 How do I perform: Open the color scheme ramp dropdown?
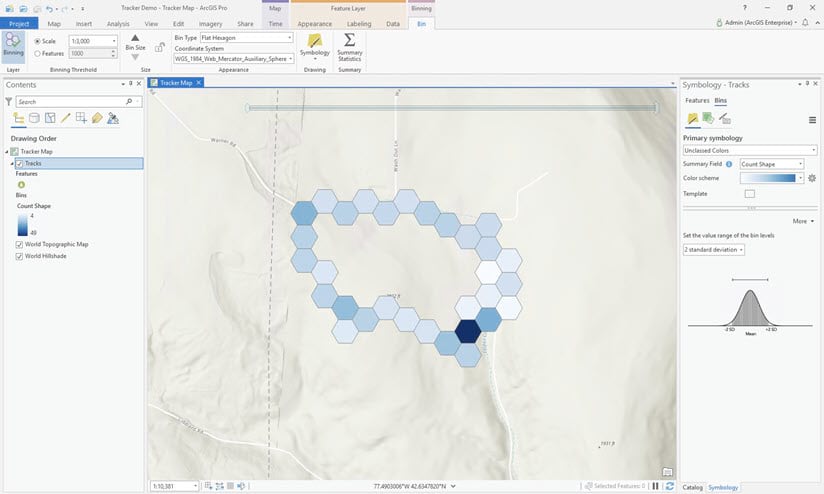point(800,178)
